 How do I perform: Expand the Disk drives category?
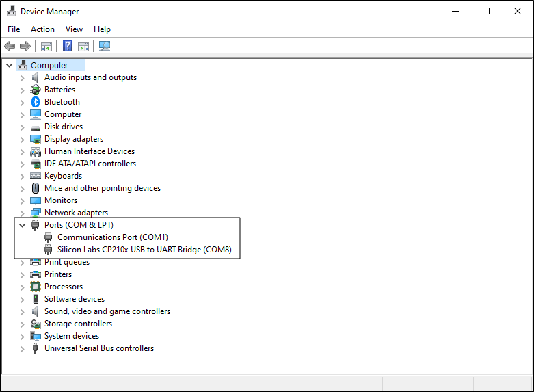coord(23,127)
